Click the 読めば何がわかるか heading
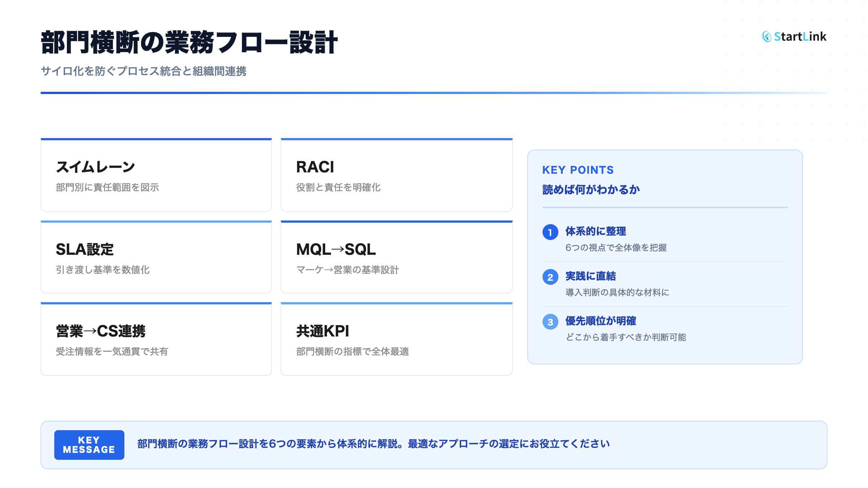 (591, 190)
